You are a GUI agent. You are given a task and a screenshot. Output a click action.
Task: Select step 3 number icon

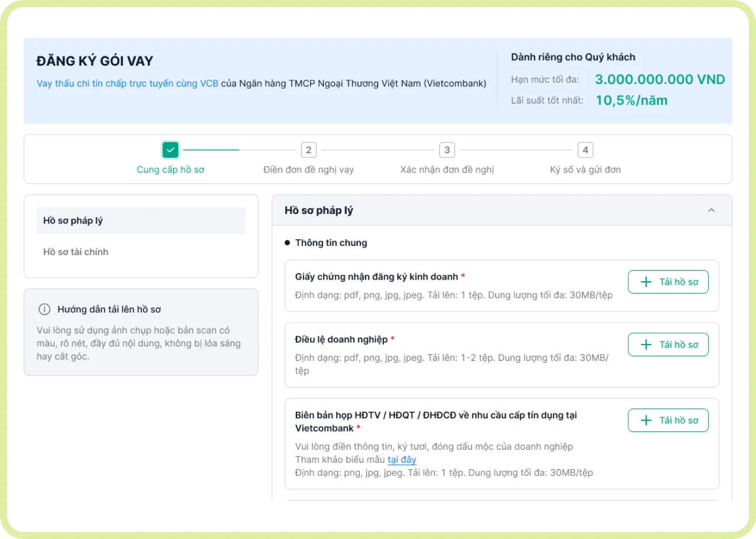coord(447,150)
